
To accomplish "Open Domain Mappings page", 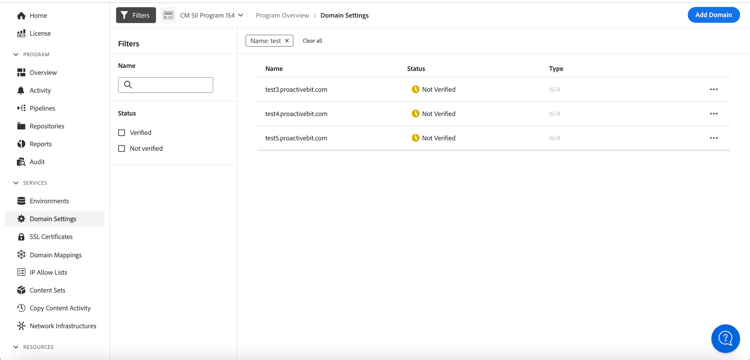I will coord(55,255).
